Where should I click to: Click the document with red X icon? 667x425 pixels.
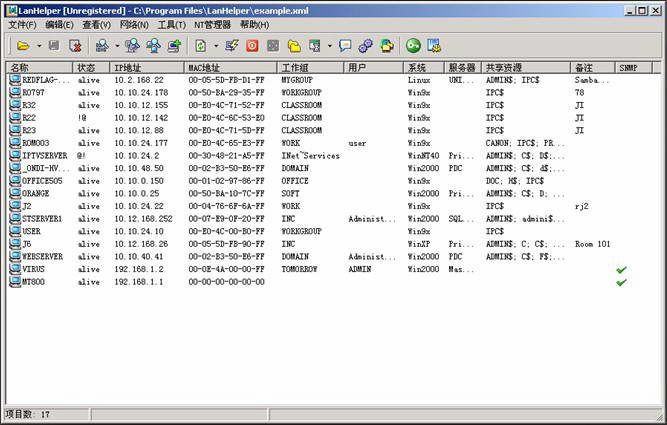pyautogui.click(x=75, y=46)
